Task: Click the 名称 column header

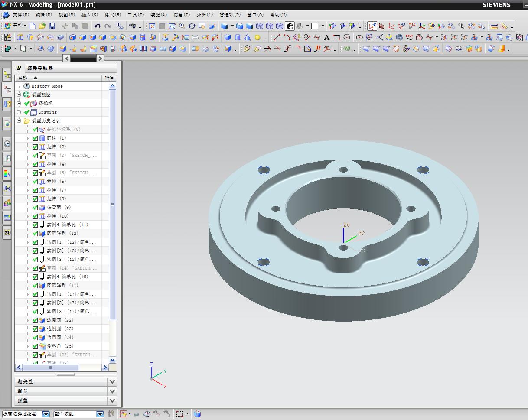Action: (23, 78)
